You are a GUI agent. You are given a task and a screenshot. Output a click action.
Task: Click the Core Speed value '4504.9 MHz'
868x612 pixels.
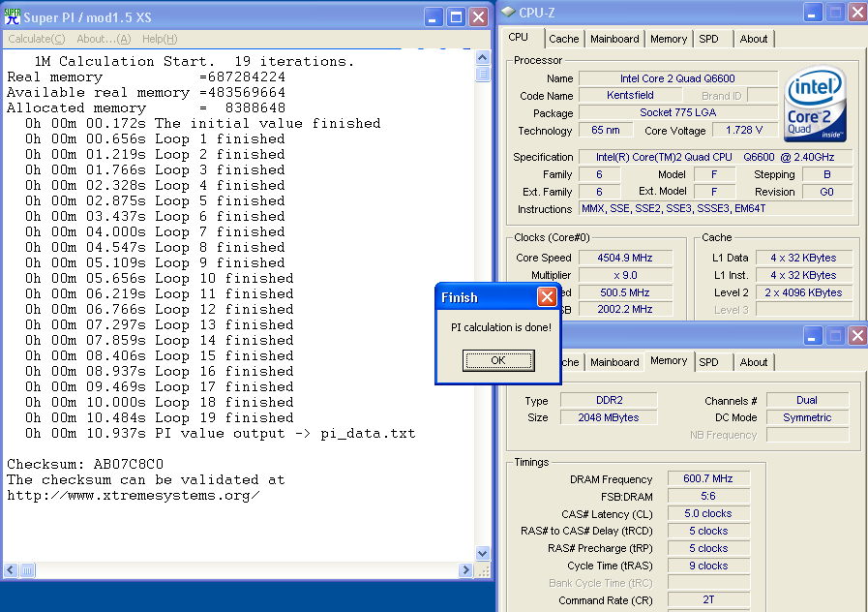pos(625,258)
